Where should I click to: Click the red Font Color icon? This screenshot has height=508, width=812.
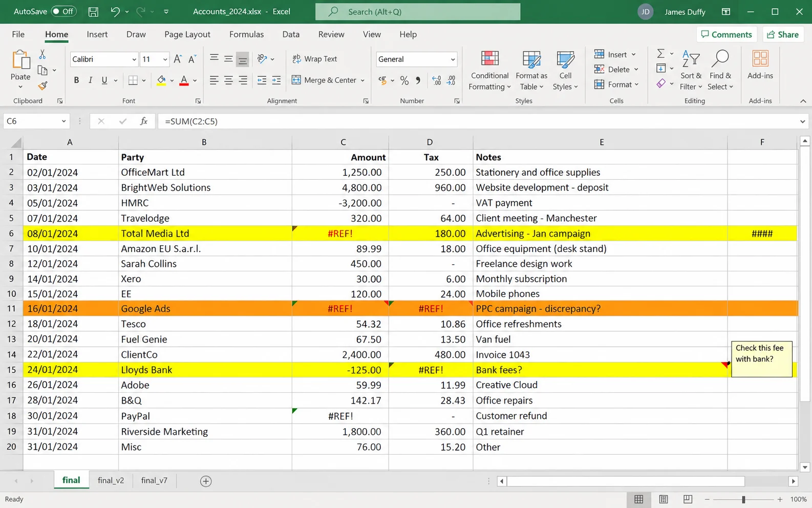(184, 80)
